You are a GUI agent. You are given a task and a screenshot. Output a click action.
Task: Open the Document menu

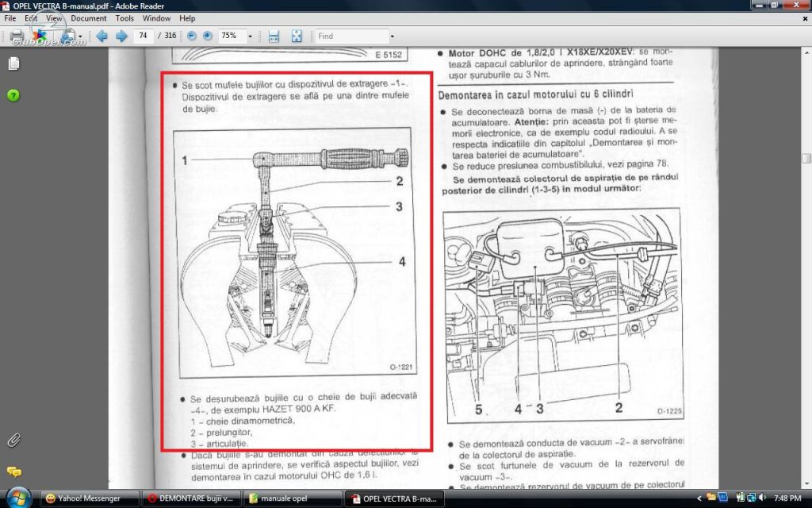click(x=89, y=18)
